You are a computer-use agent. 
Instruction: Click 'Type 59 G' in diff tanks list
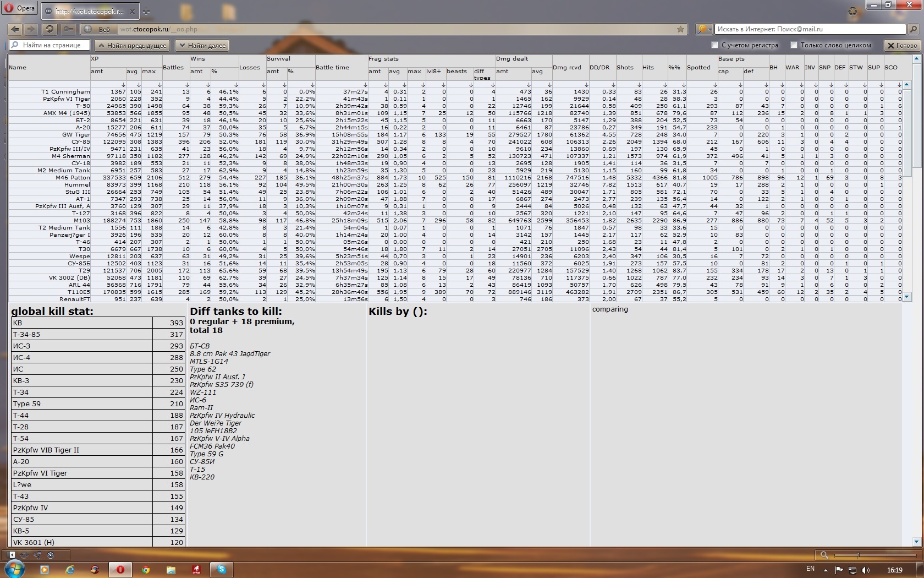206,454
